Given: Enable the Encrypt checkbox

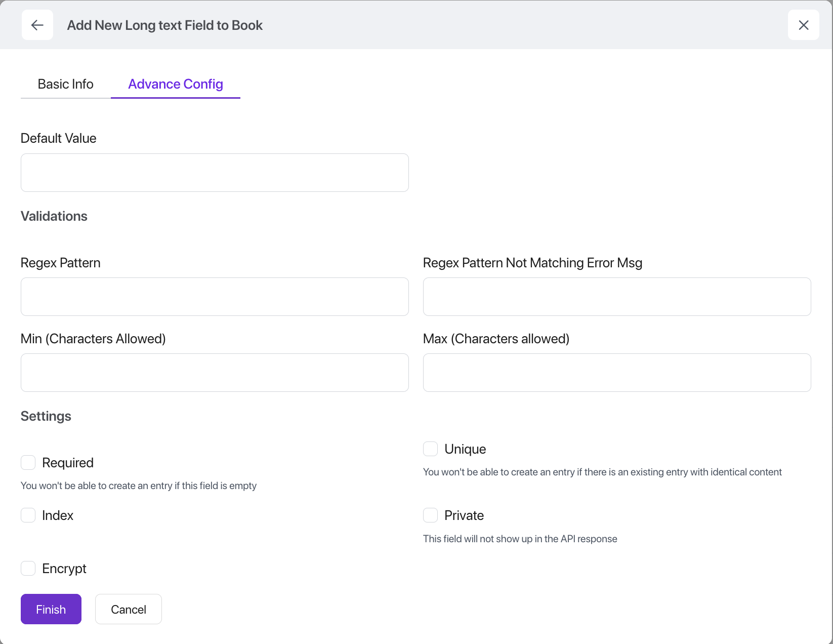Looking at the screenshot, I should click(28, 569).
